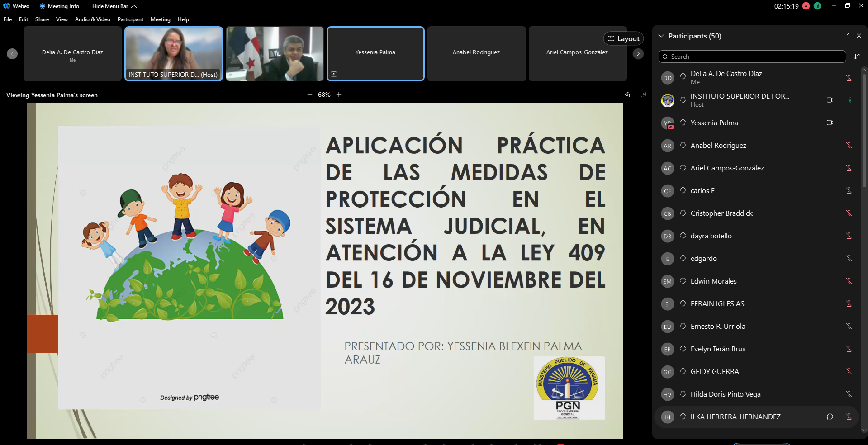The width and height of the screenshot is (868, 445).
Task: Zoom out shared screen with minus
Action: pos(310,95)
